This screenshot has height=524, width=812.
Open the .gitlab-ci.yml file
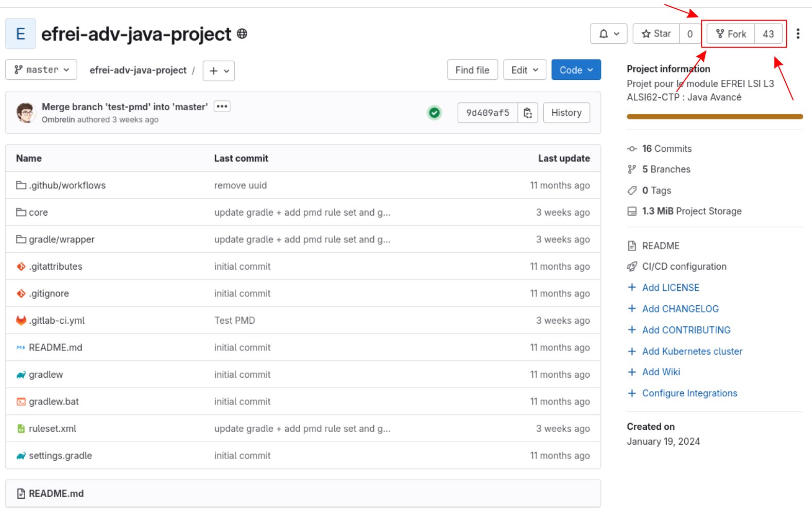click(57, 320)
